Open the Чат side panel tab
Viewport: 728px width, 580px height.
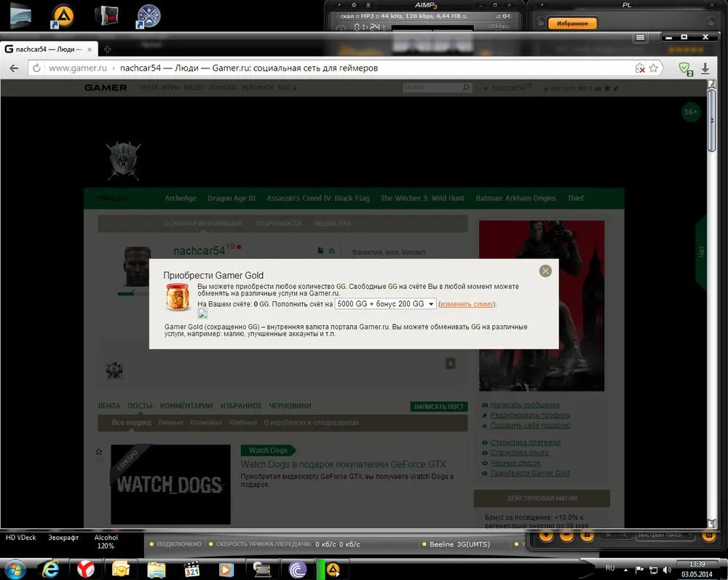[701, 252]
